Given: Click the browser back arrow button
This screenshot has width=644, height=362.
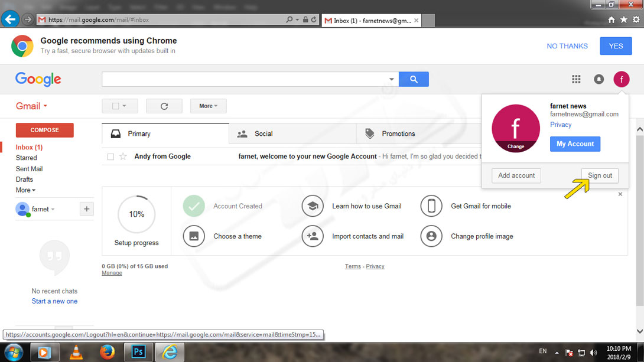Looking at the screenshot, I should point(10,19).
